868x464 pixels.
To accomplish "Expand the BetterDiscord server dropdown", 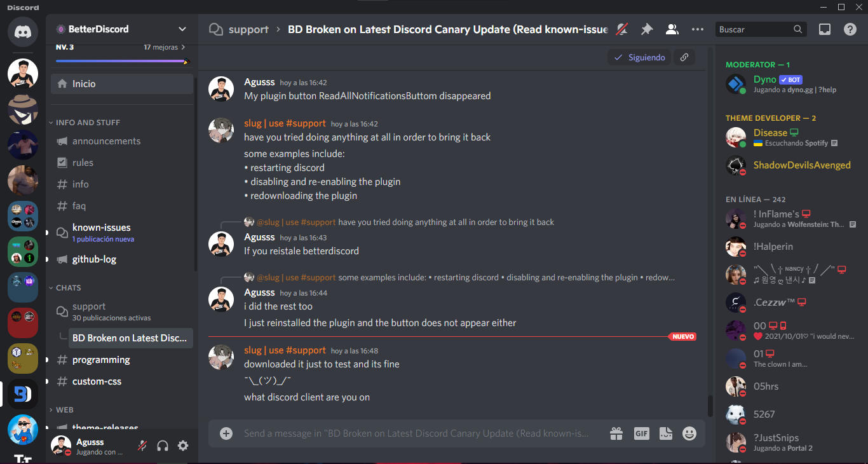I will 182,29.
